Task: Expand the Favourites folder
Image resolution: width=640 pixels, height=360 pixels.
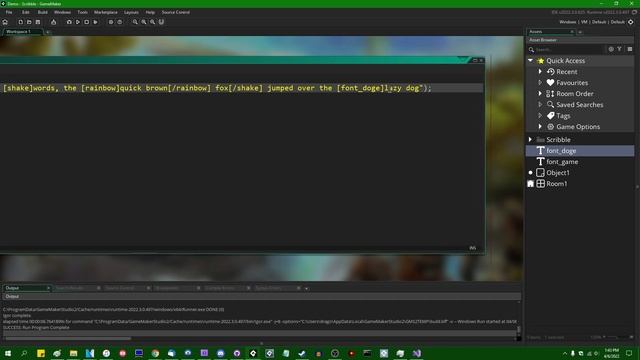Action: point(540,82)
